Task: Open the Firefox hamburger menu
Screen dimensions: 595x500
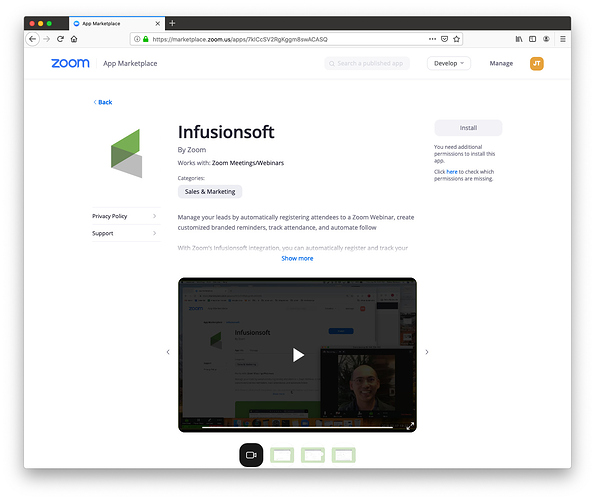Action: [x=563, y=39]
